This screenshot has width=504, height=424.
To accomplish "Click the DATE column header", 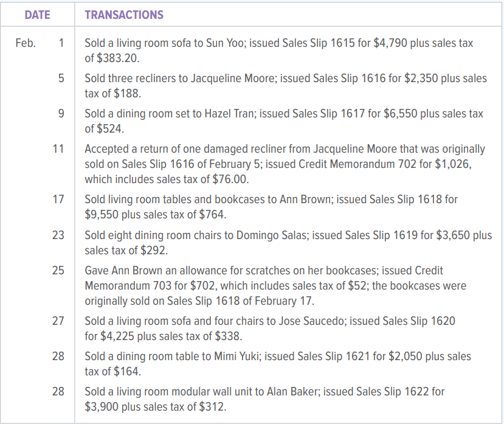I will [37, 15].
